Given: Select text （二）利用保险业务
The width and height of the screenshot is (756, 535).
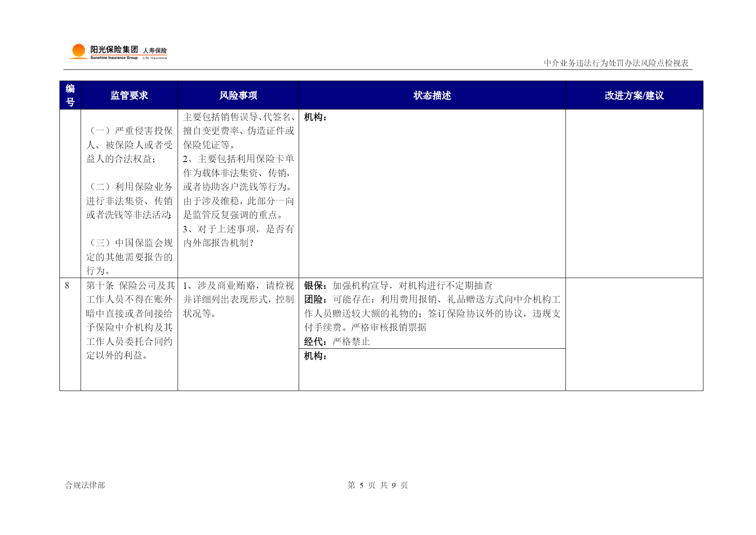Looking at the screenshot, I should [x=129, y=187].
